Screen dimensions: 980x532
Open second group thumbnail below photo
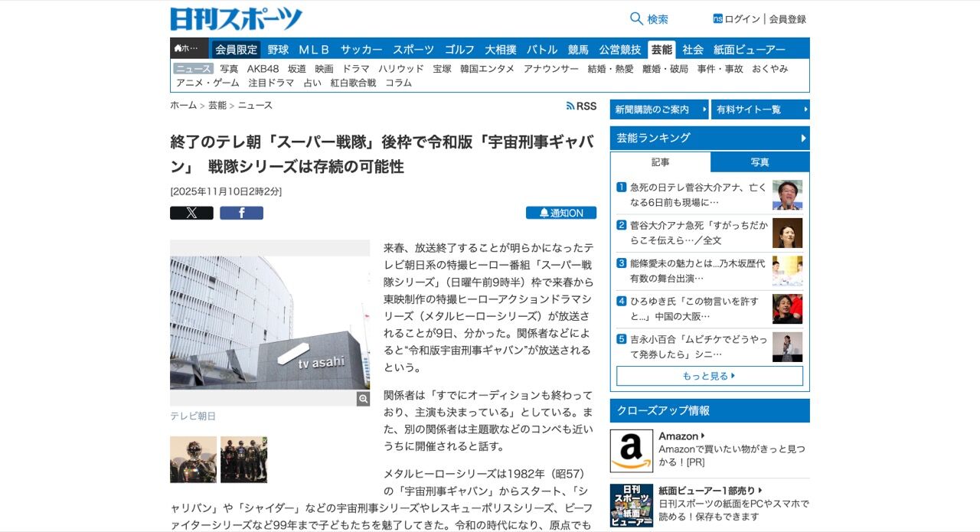click(x=243, y=459)
